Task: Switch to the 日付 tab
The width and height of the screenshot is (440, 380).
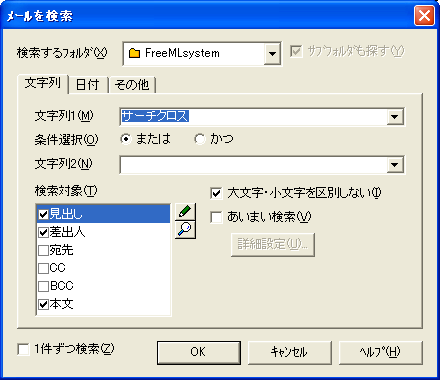Action: click(x=88, y=85)
